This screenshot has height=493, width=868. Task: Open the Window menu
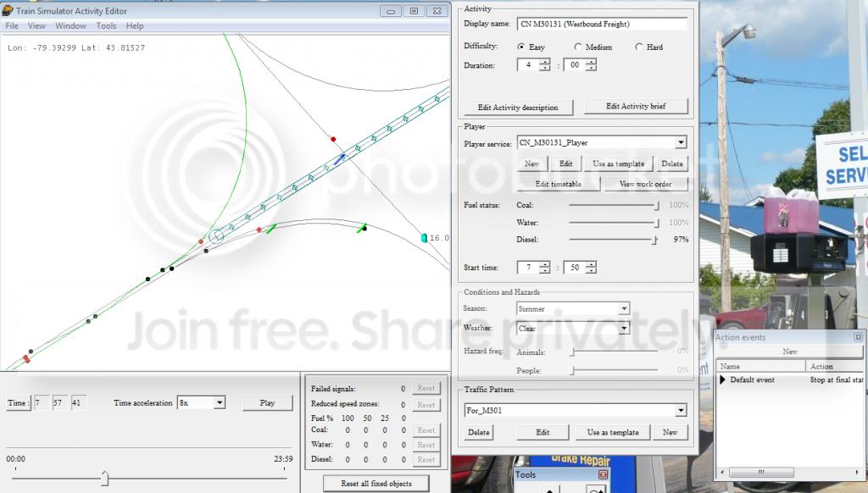(70, 26)
